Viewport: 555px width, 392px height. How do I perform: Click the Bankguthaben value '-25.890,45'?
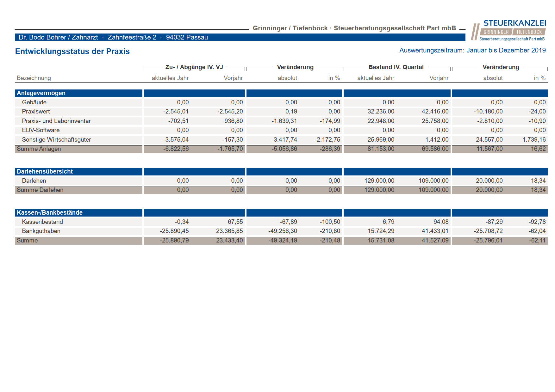tap(174, 231)
